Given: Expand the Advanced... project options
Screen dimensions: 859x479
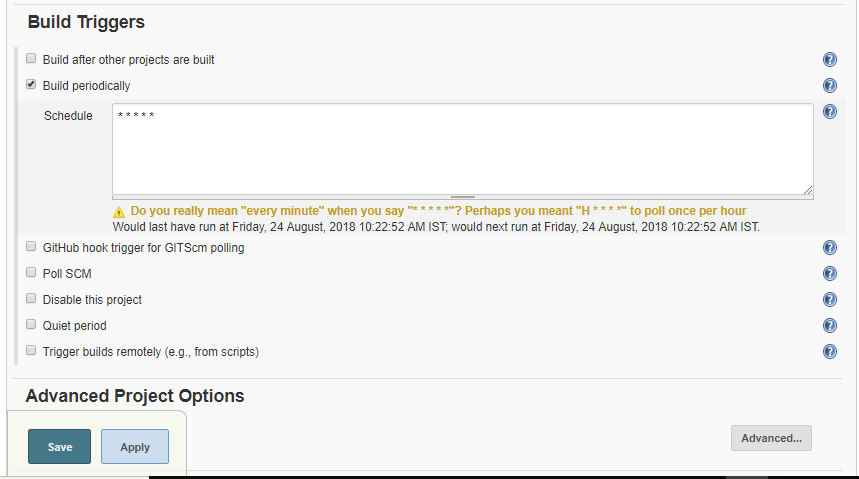Looking at the screenshot, I should tap(771, 438).
